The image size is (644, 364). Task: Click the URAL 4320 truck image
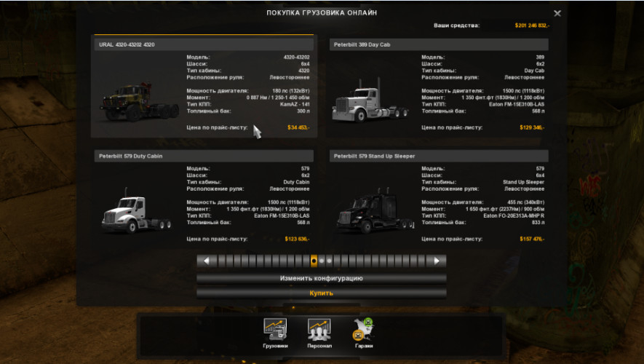click(138, 102)
